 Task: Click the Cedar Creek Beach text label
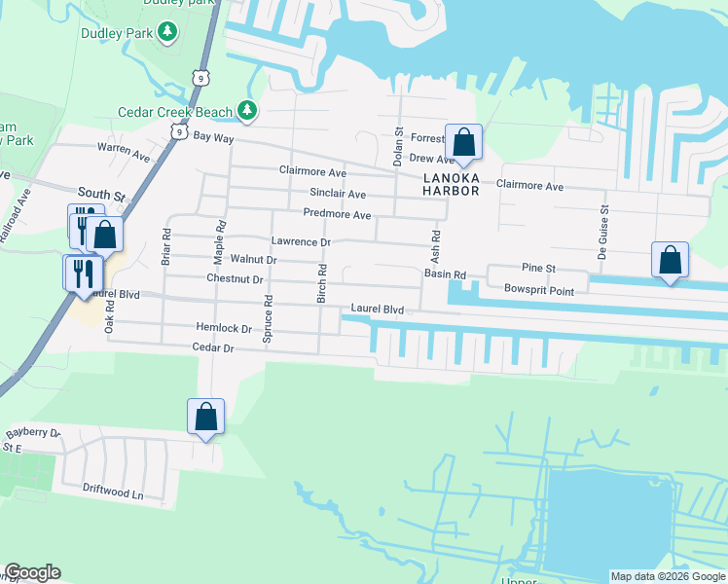pos(175,112)
